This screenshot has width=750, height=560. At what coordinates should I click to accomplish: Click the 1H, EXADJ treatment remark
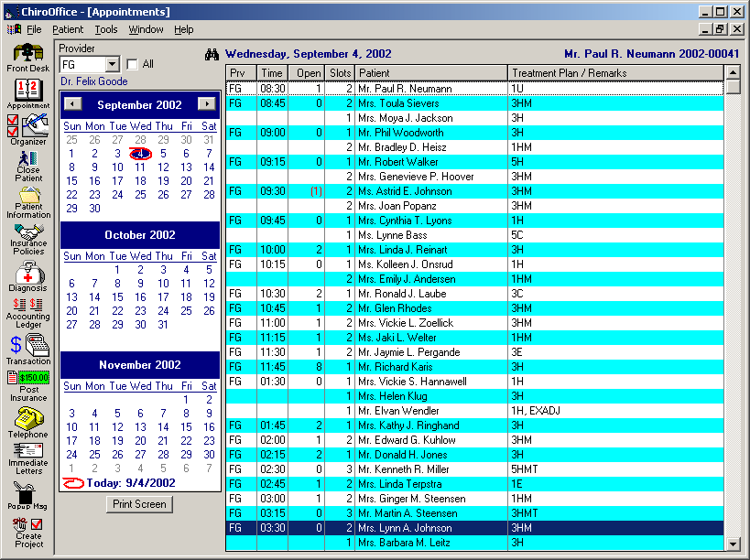536,411
